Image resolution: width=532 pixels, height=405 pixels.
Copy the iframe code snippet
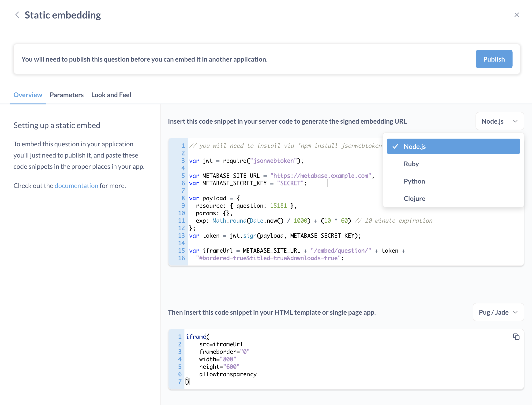517,337
